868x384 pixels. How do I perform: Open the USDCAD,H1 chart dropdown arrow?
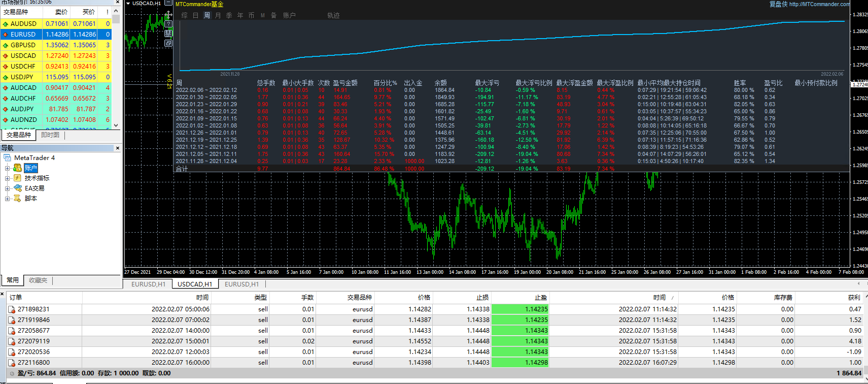[128, 3]
